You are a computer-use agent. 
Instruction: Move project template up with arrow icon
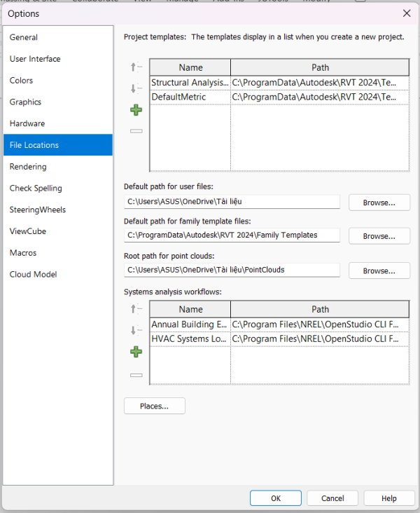136,67
